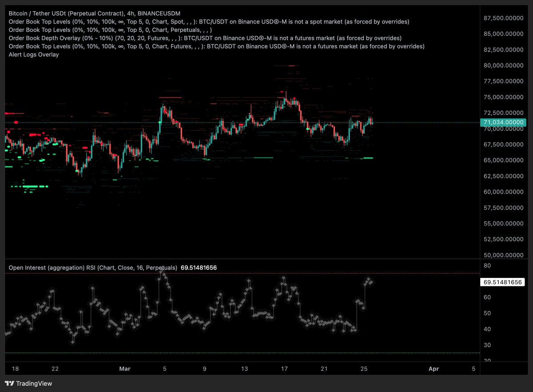This screenshot has height=392, width=533.
Task: Click Apr on the time axis
Action: pyautogui.click(x=434, y=368)
